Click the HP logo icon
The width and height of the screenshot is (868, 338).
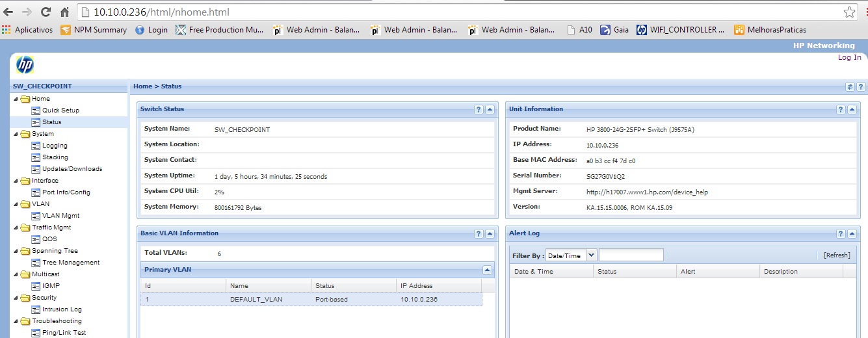[x=25, y=65]
